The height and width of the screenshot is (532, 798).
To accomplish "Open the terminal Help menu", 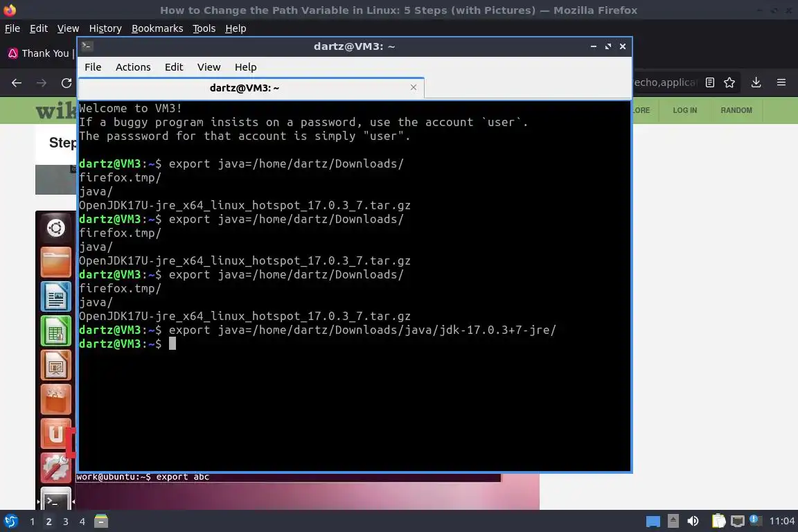I will [245, 67].
